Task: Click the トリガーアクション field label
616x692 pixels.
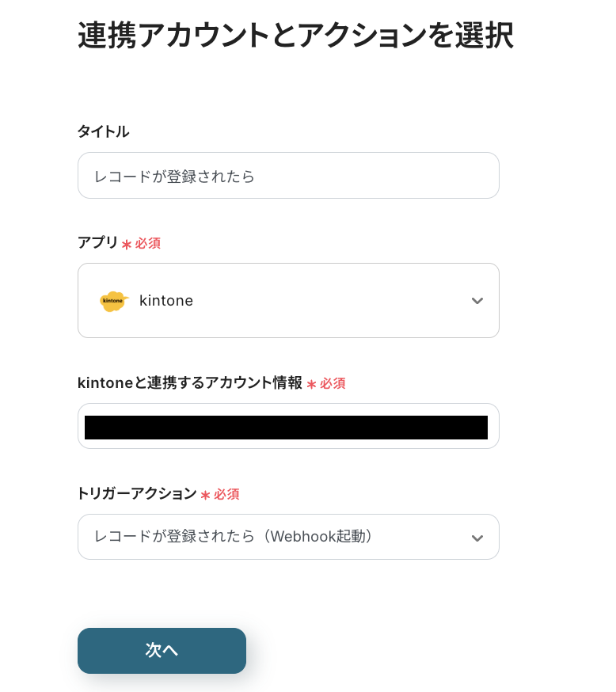Action: (x=137, y=494)
